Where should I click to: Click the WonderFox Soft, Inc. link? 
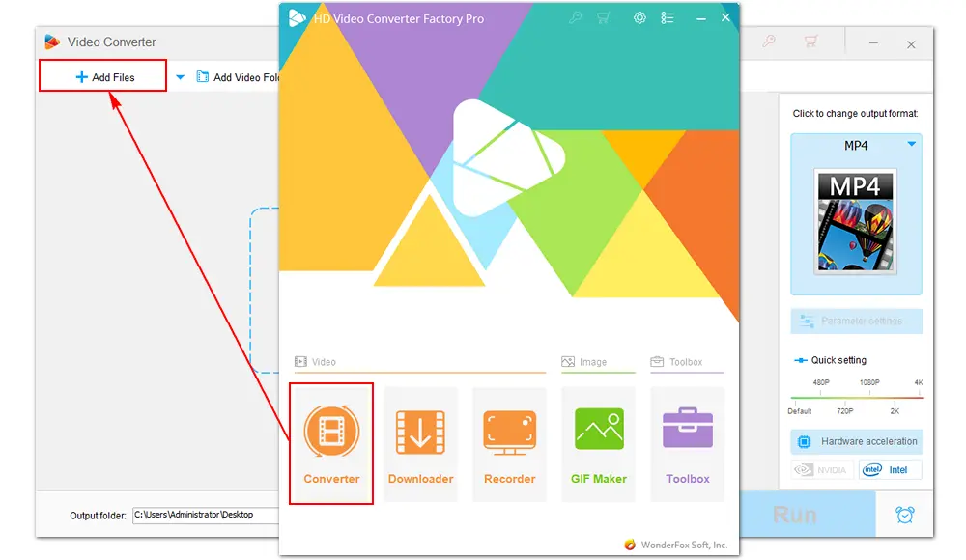coord(684,545)
